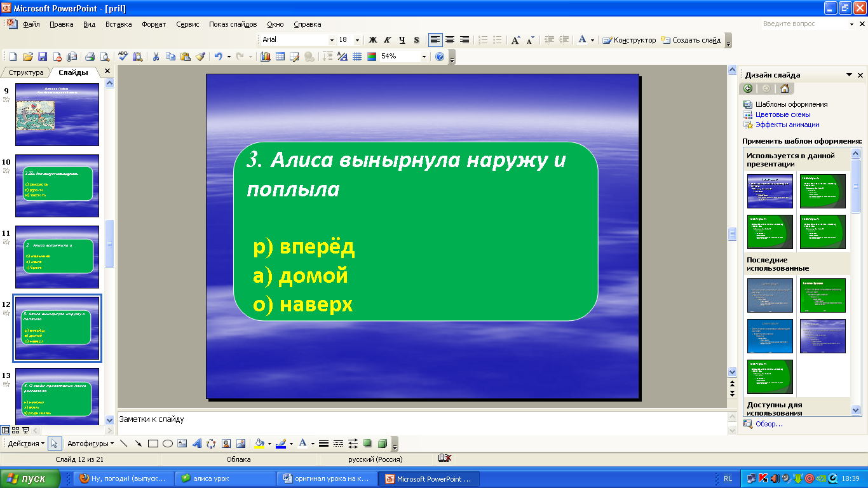Show or hide the grid
Viewport: 868px width, 488px height.
tap(357, 57)
